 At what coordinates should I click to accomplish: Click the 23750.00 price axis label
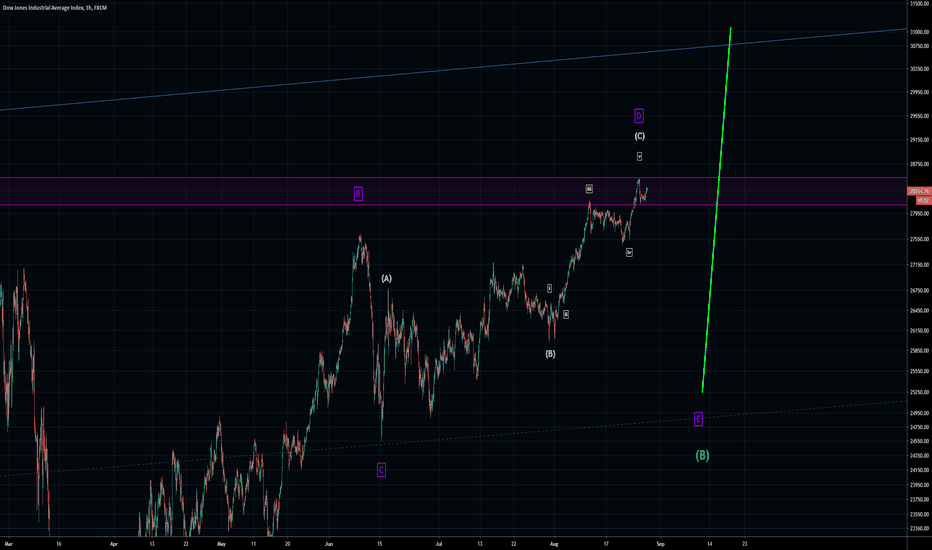coord(919,500)
